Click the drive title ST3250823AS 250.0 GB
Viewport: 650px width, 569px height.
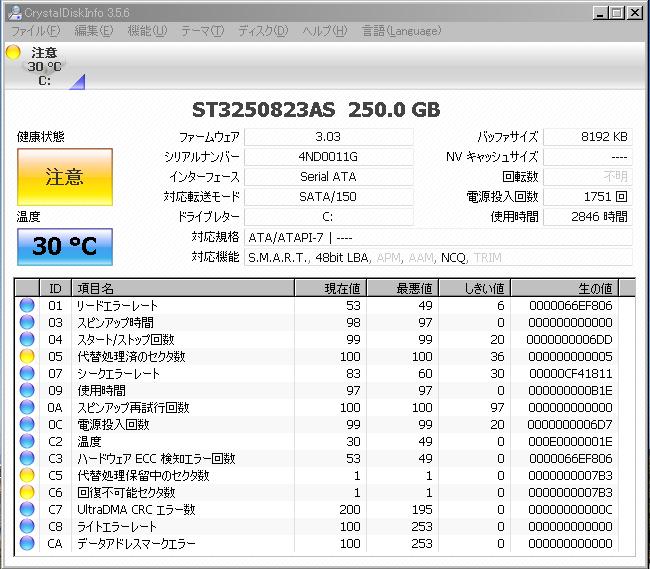click(x=316, y=110)
